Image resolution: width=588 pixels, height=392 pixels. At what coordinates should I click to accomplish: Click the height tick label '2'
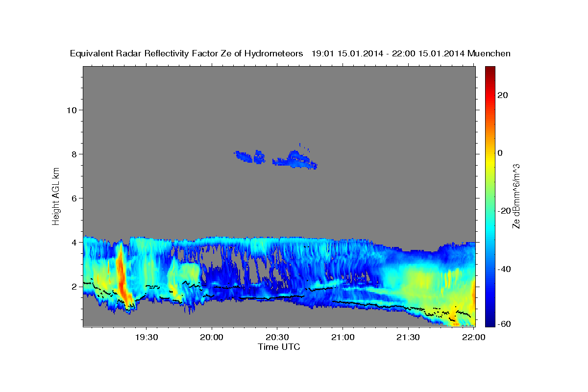pos(74,287)
